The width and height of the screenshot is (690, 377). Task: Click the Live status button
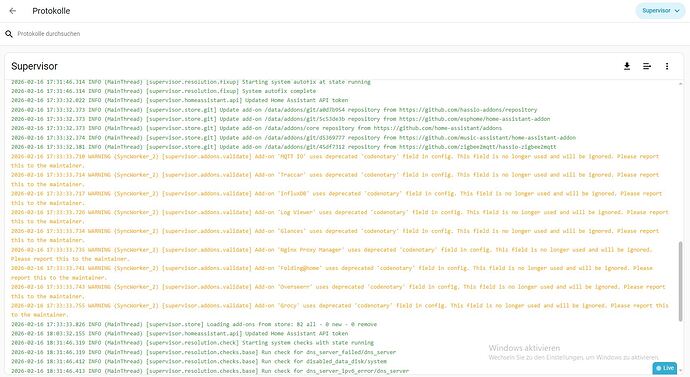pyautogui.click(x=664, y=368)
